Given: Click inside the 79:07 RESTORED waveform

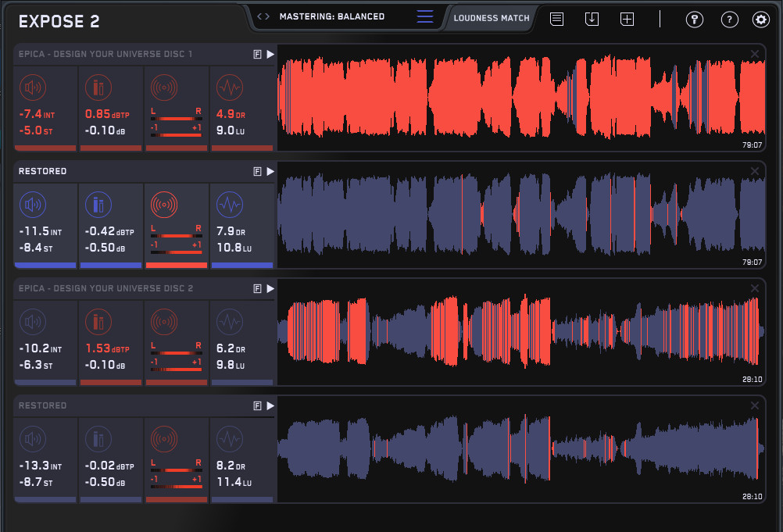Looking at the screenshot, I should [x=521, y=215].
